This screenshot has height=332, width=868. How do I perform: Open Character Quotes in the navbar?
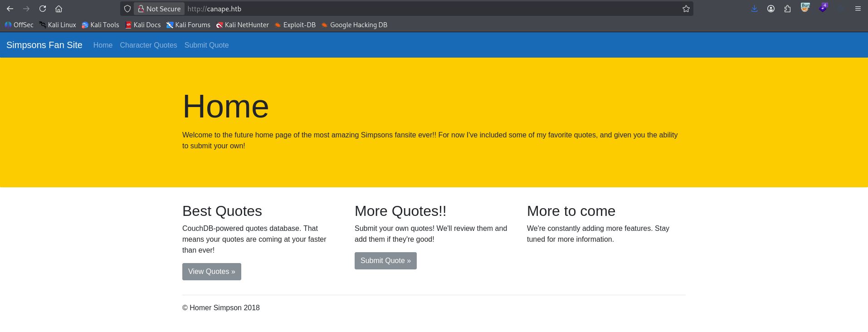(148, 45)
